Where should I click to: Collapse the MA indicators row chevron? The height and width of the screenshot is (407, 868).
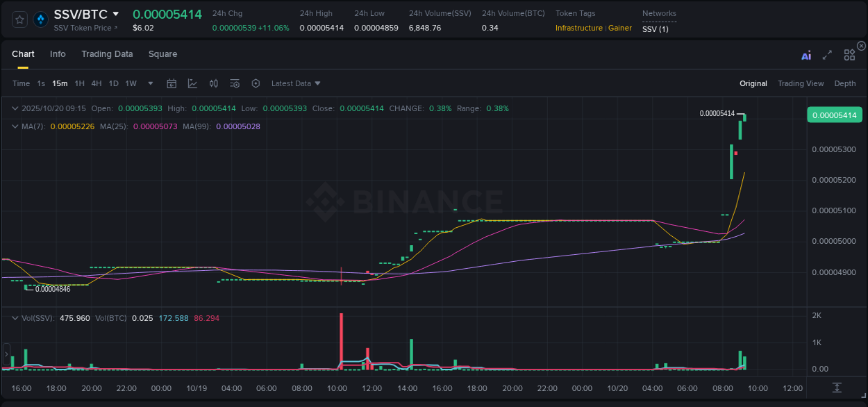click(14, 126)
